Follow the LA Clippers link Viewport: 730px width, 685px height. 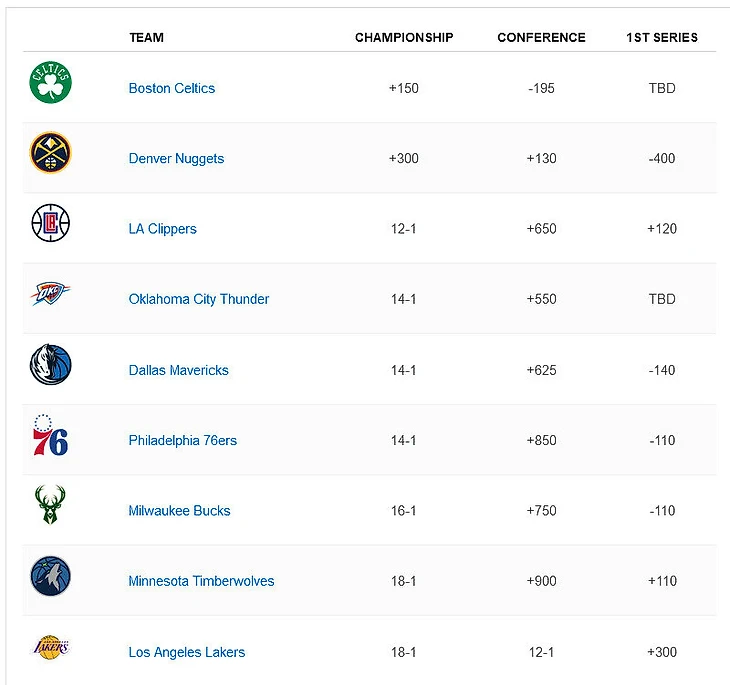coord(163,229)
